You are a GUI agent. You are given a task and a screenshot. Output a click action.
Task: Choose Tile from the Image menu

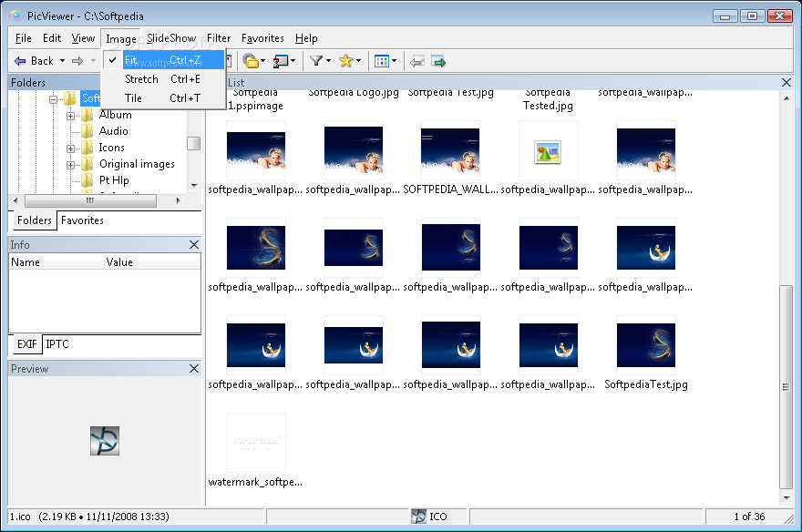163,98
